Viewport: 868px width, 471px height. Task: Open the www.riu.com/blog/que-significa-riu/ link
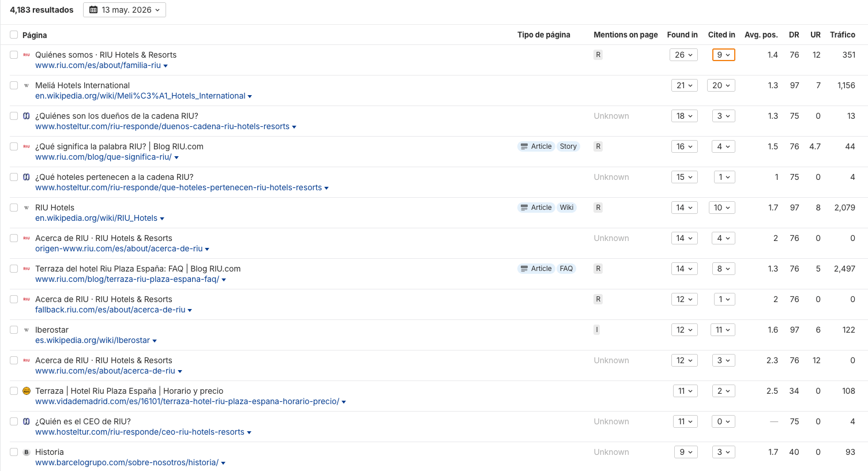pyautogui.click(x=103, y=157)
